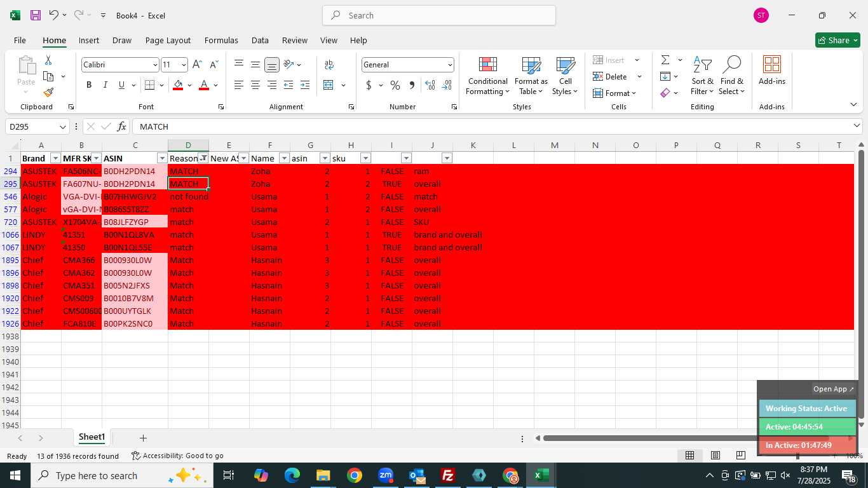Open the Name column filter dropdown
The height and width of the screenshot is (488, 868).
point(284,158)
